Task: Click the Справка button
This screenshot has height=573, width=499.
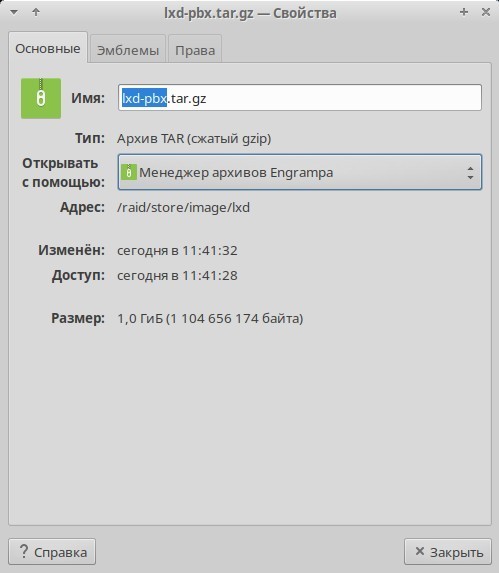Action: 52,551
